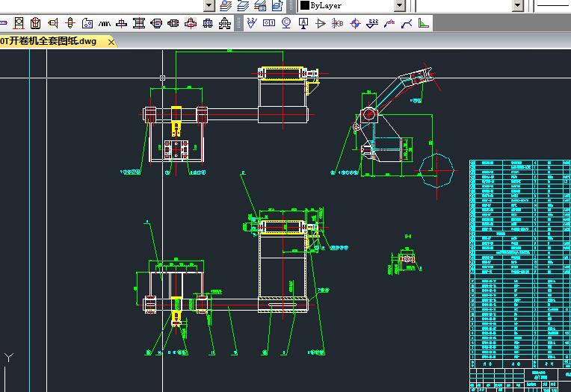Open layer tool with blue sphere icon
571x392 pixels.
226,5
